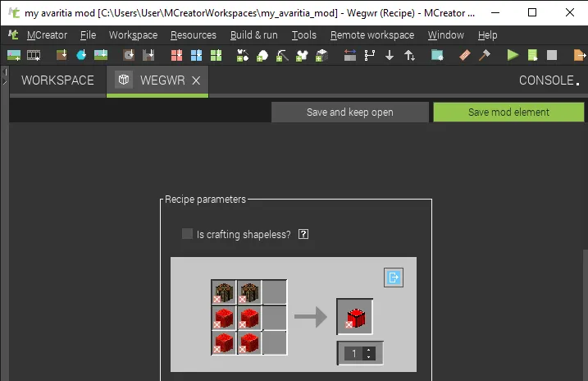Click the import item texture cyan icon
588x381 pixels.
(81, 56)
